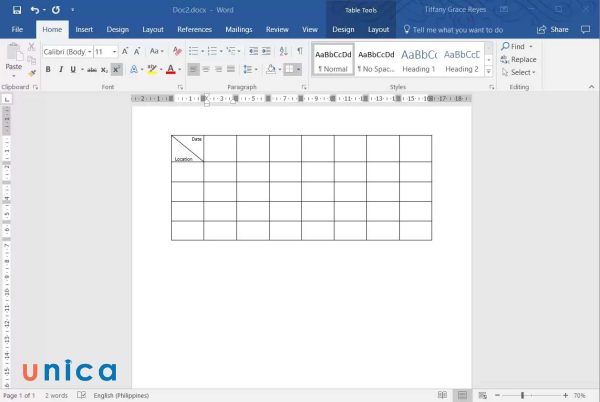Switch to the Insert tab

tap(84, 29)
